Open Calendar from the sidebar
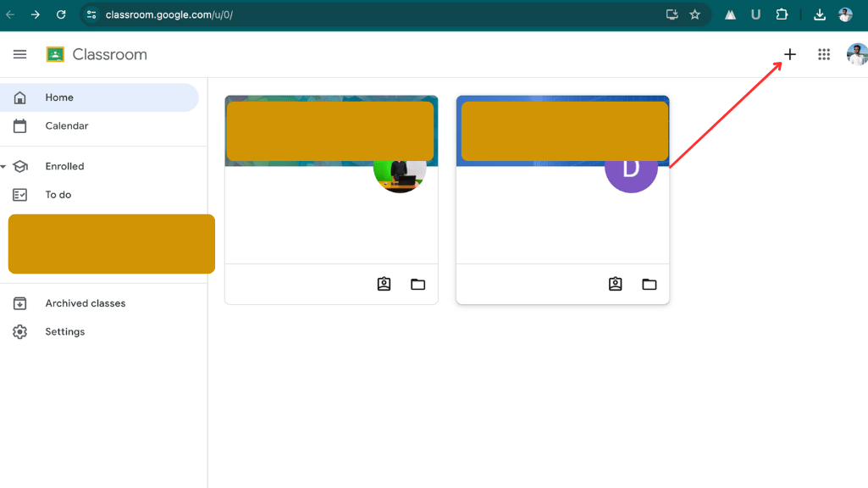 coord(65,125)
